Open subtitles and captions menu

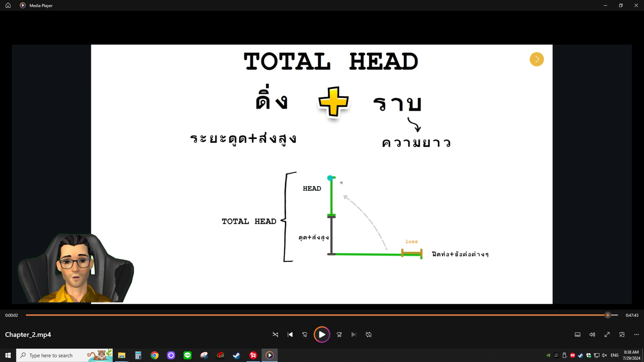click(577, 335)
